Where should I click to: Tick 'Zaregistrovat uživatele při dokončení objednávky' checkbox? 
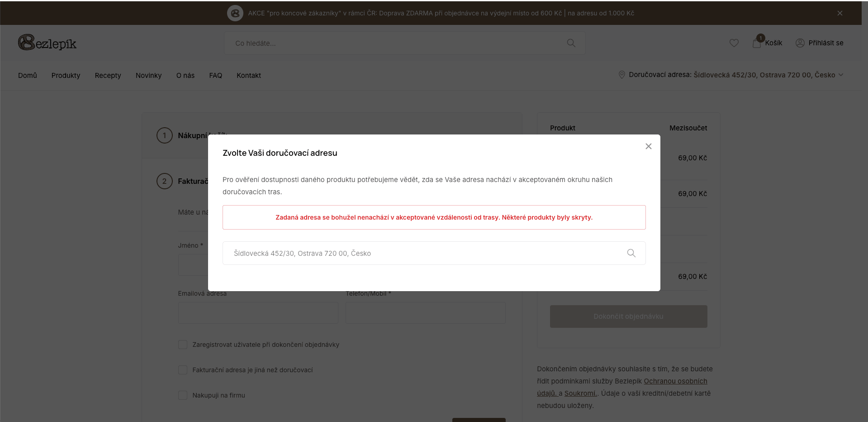pyautogui.click(x=183, y=345)
